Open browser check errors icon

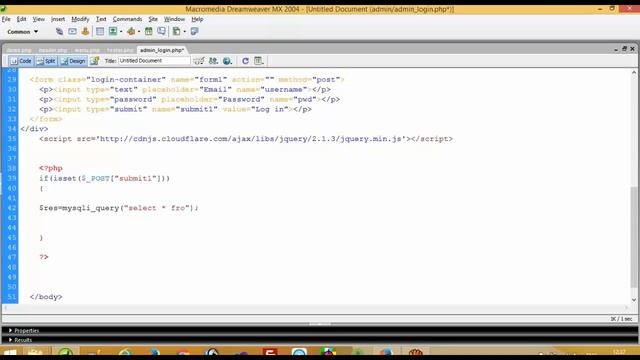[x=199, y=61]
